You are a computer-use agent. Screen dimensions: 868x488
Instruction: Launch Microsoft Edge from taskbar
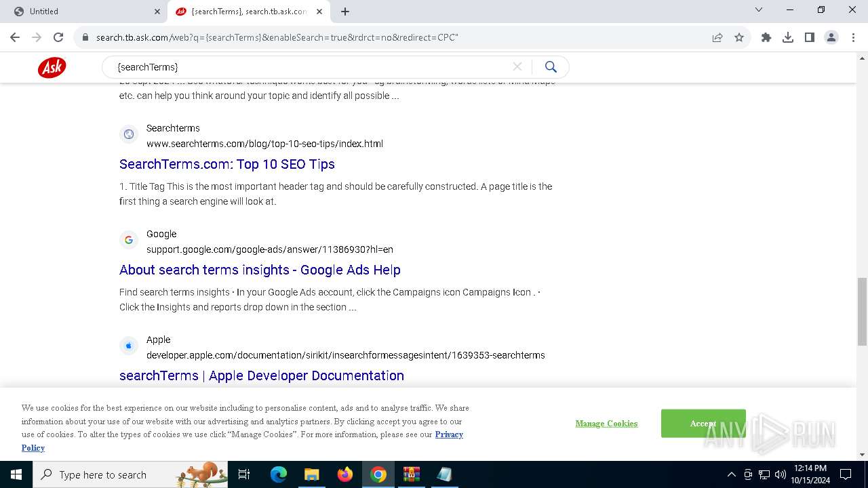click(279, 474)
